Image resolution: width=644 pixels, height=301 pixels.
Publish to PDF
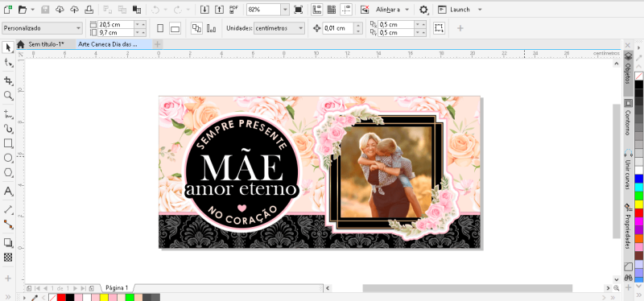click(x=234, y=10)
